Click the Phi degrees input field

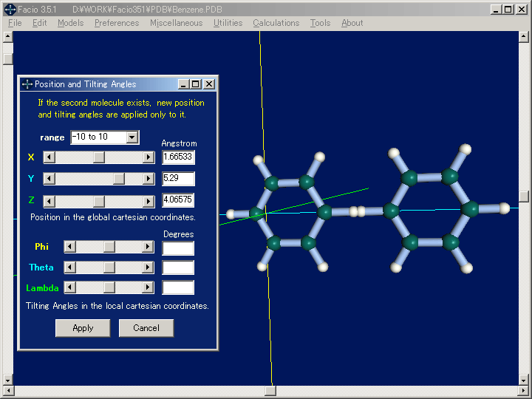(178, 248)
